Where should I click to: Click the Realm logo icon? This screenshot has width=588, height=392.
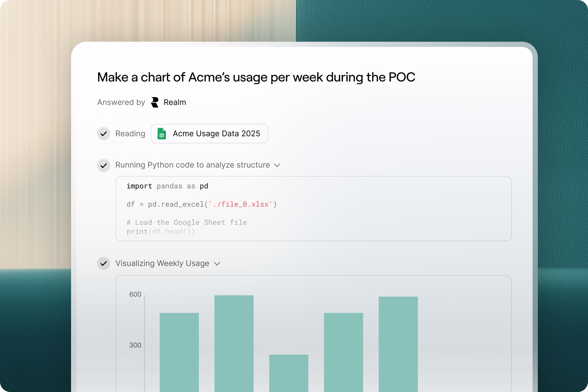click(x=155, y=102)
